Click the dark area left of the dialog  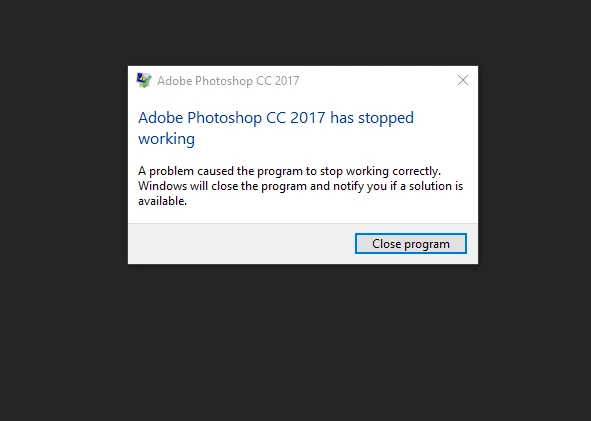pyautogui.click(x=63, y=165)
